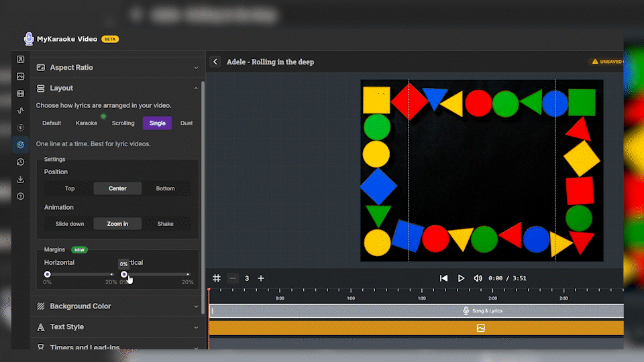Expand the Background Color section chevron
The height and width of the screenshot is (362, 644).
point(196,306)
